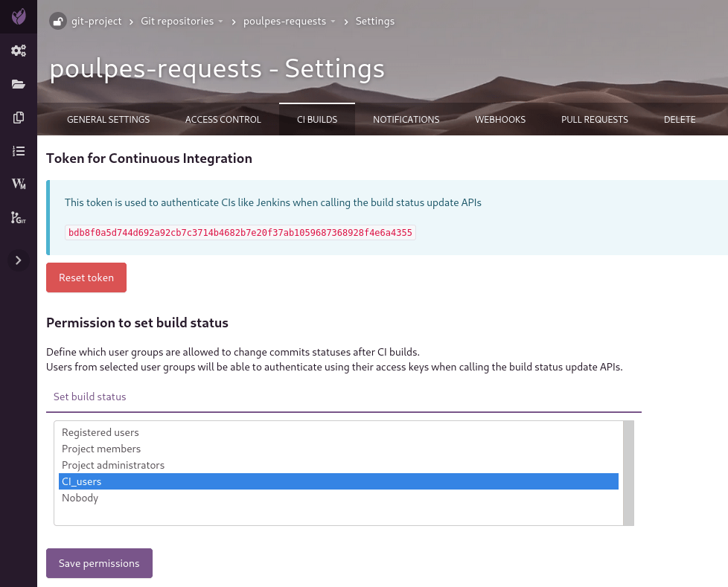Click the Save permissions button
Screen dimensions: 728x587
point(99,563)
